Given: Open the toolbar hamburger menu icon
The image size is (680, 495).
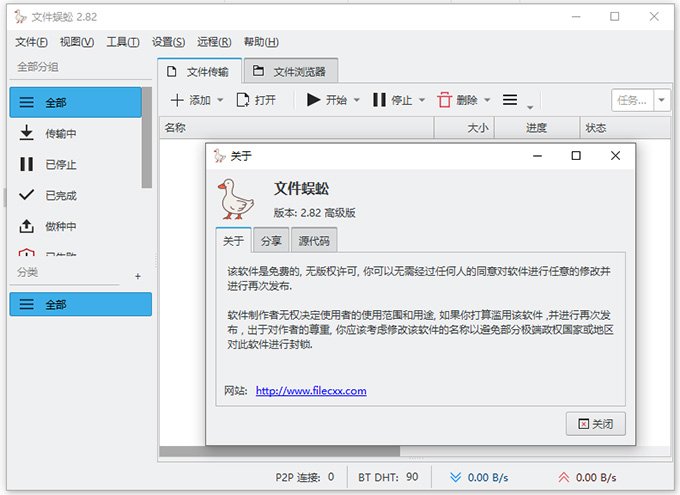Looking at the screenshot, I should click(510, 100).
